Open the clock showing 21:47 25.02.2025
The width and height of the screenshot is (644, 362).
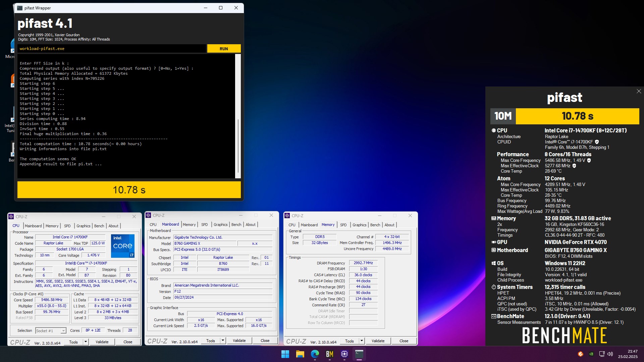(628, 354)
